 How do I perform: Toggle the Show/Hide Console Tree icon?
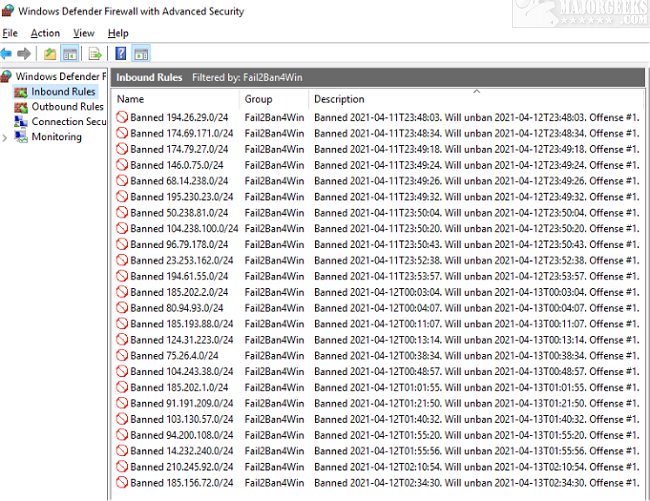(x=70, y=53)
